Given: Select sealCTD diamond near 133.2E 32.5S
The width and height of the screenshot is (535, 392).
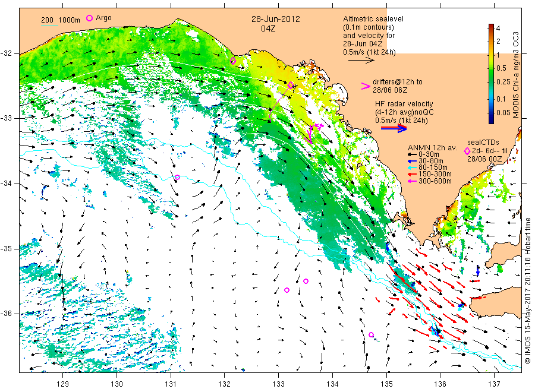Looking at the screenshot, I should click(x=290, y=85).
